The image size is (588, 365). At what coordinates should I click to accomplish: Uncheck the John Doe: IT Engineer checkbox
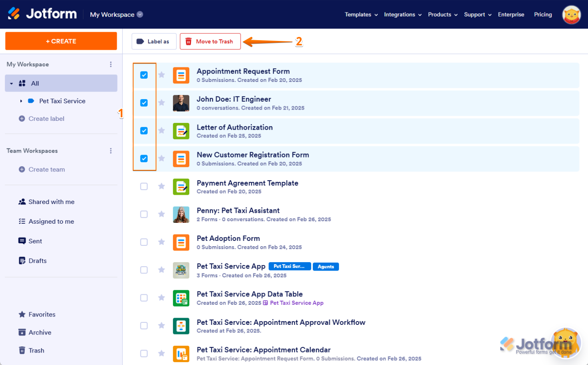pyautogui.click(x=144, y=103)
